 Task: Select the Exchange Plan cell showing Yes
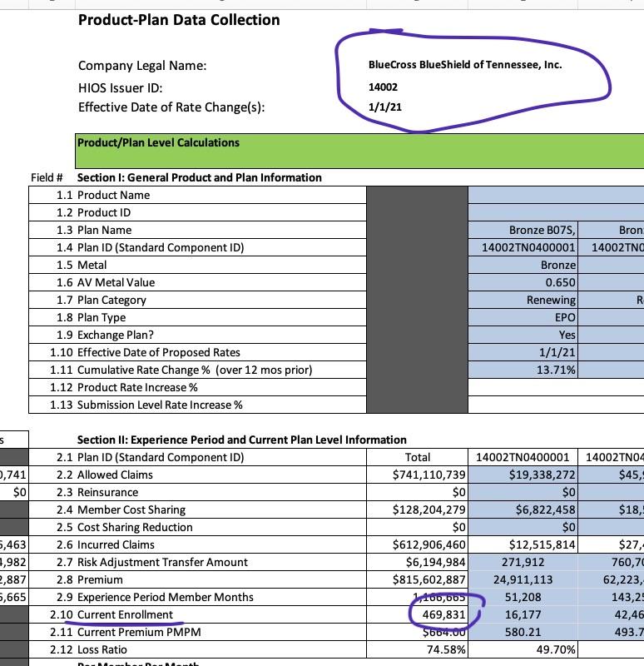click(x=567, y=335)
